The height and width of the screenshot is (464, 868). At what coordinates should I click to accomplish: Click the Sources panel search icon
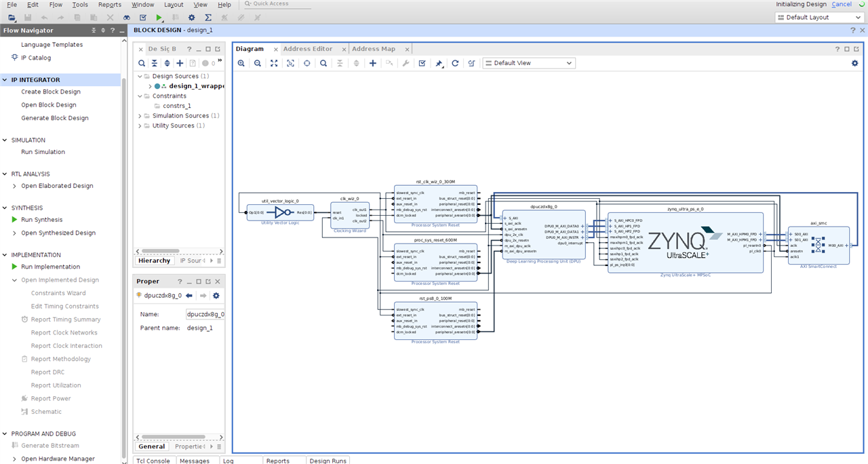(x=142, y=63)
